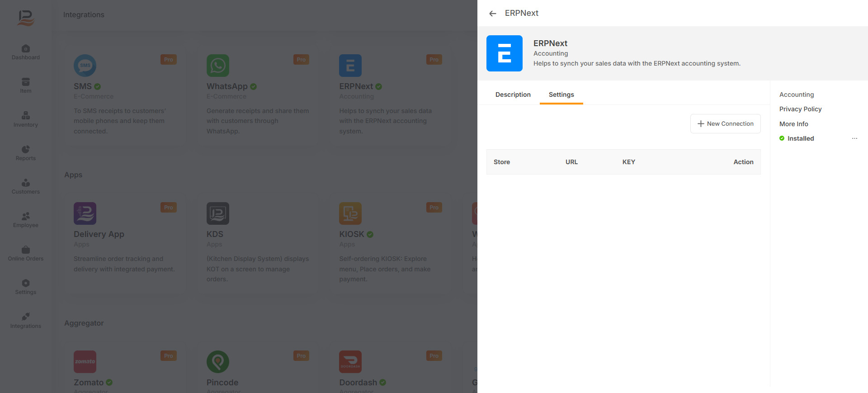Open Online Orders in the sidebar

(26, 254)
